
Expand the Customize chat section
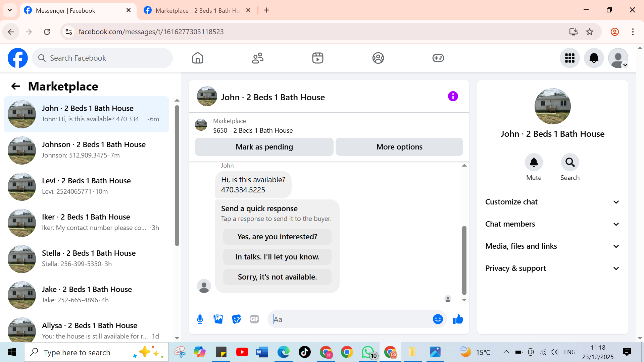pyautogui.click(x=552, y=202)
